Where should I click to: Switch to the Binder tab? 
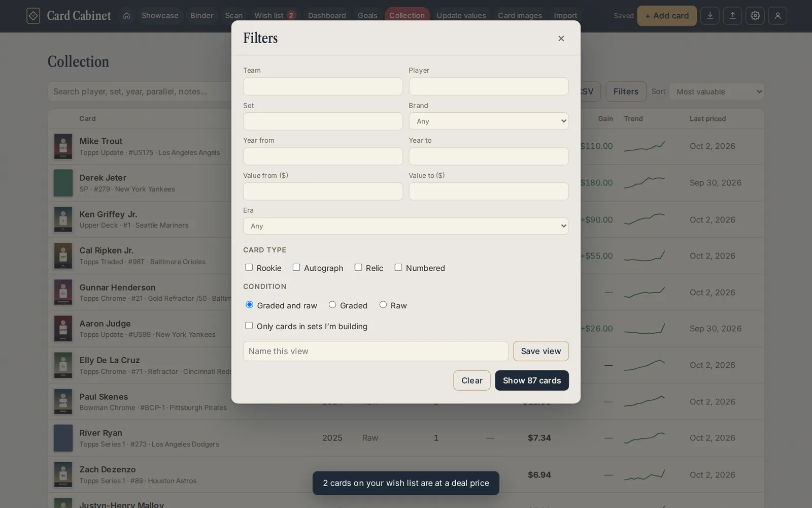pos(202,16)
